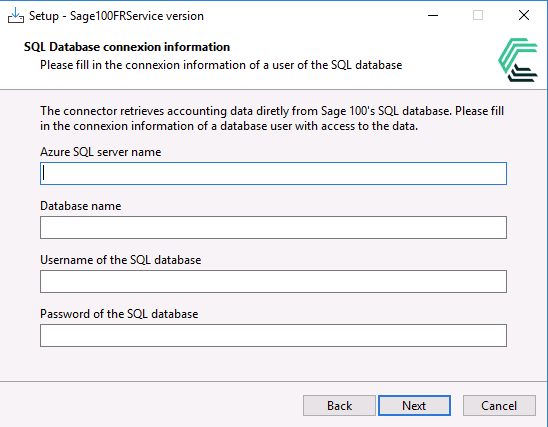Click the 'Setup - Sage100FRService version' title text
The height and width of the screenshot is (427, 548).
pyautogui.click(x=116, y=16)
